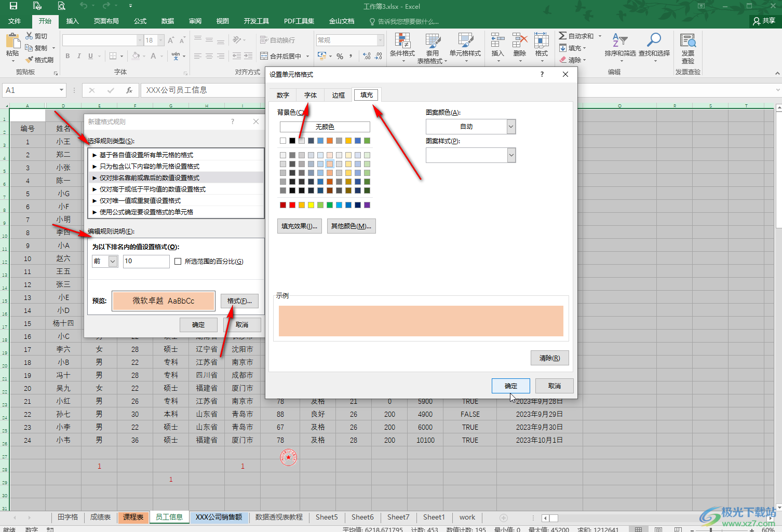Click the Cell Styles icon

coord(465,41)
